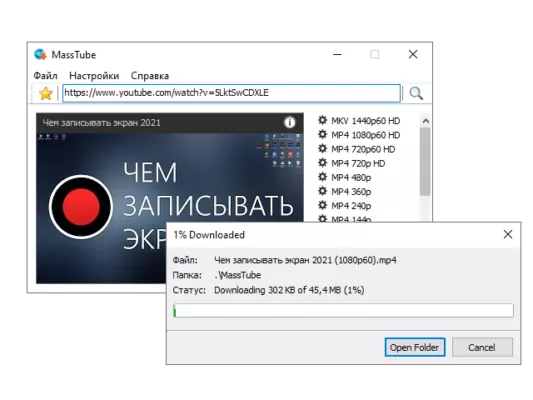Click gear icon beside MP4 720p HD
Viewport: 533px width, 400px height.
322,163
